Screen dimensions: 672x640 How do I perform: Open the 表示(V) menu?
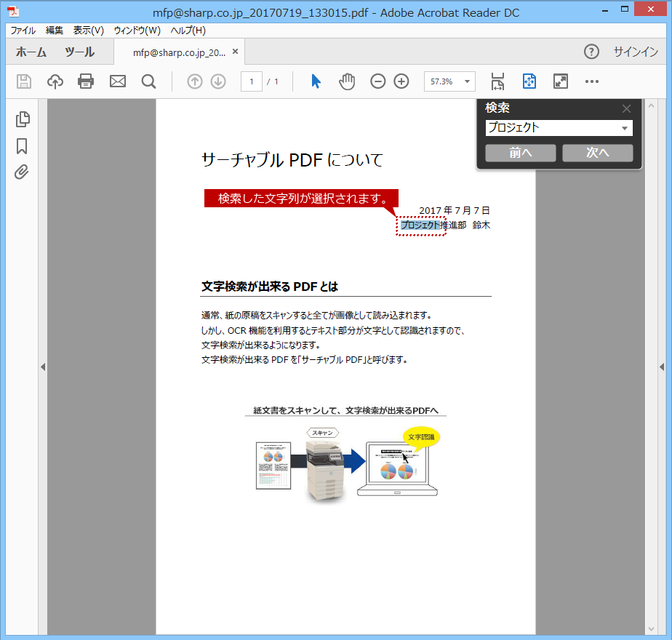[x=88, y=31]
